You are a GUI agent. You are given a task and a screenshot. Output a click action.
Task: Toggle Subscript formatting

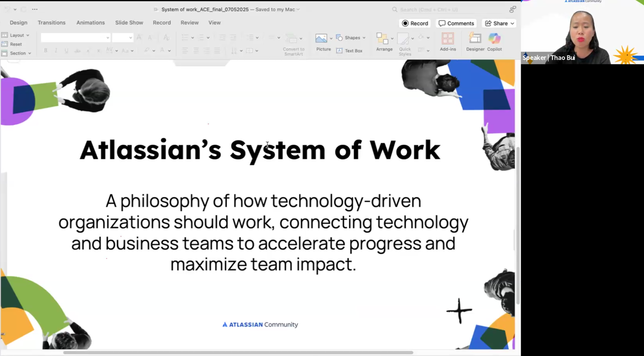[99, 51]
